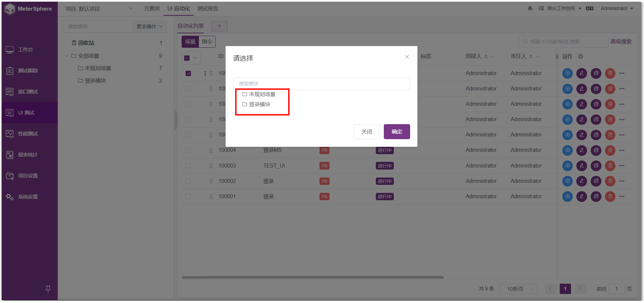The image size is (644, 303).
Task: Uncheck the first row's checked checkbox
Action: [188, 73]
